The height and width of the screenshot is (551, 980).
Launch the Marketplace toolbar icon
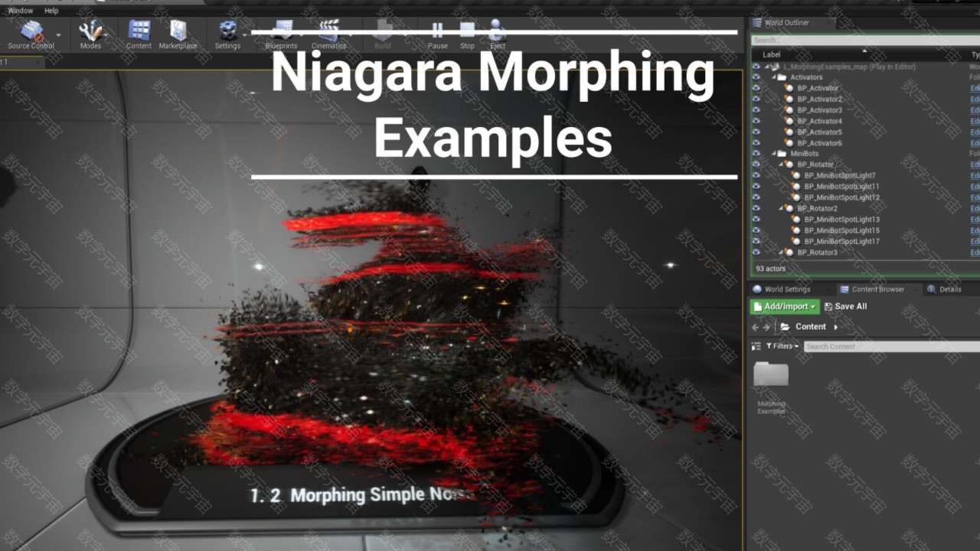(178, 31)
